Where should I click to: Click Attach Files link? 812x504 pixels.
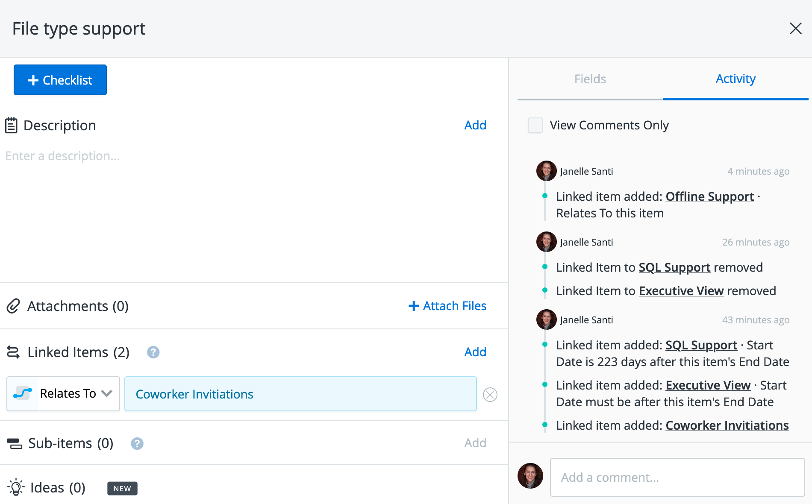click(x=447, y=306)
